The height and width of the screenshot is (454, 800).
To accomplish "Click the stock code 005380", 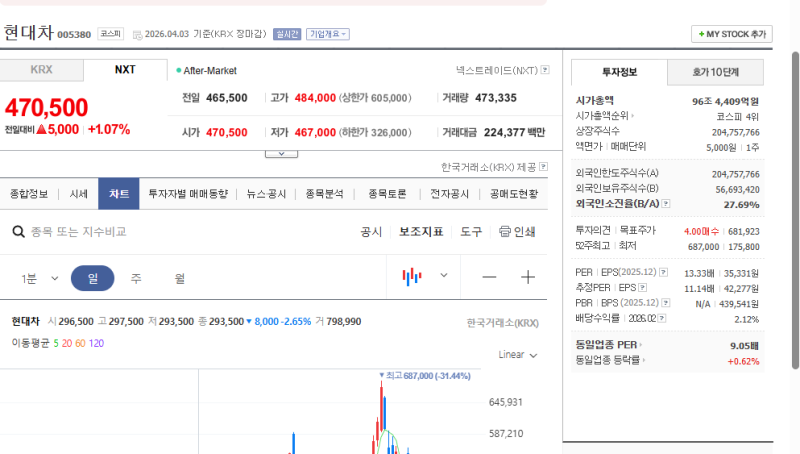I will [x=74, y=35].
